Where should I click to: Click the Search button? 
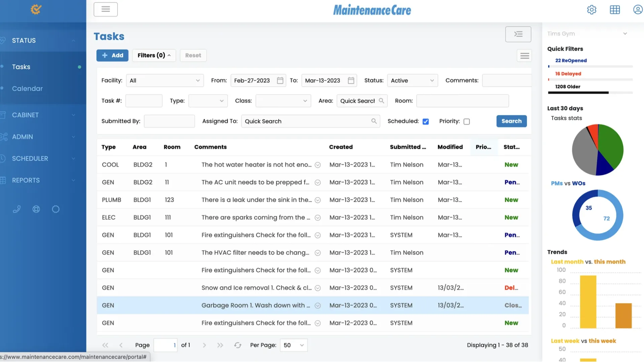pos(511,121)
